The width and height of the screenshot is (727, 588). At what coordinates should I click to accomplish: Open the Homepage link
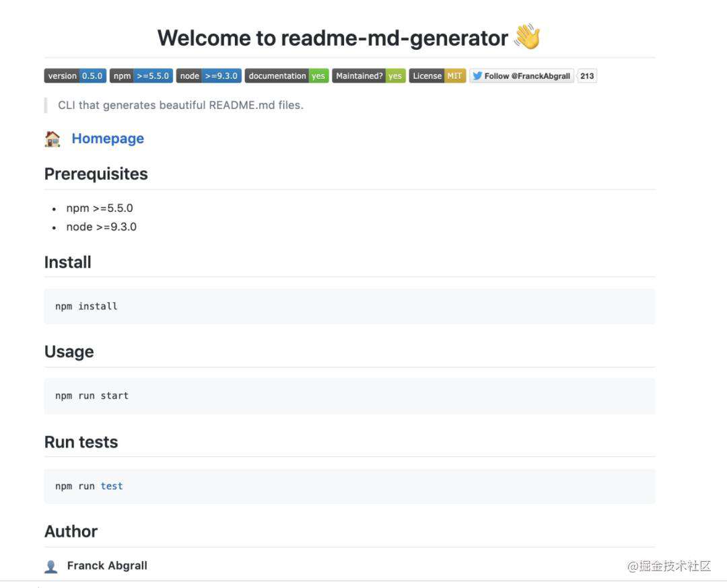108,139
